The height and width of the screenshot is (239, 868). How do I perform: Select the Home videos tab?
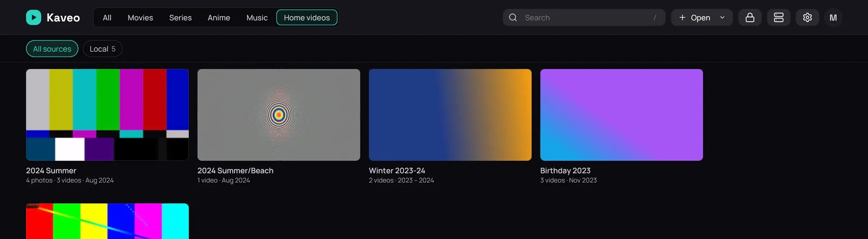tap(307, 17)
